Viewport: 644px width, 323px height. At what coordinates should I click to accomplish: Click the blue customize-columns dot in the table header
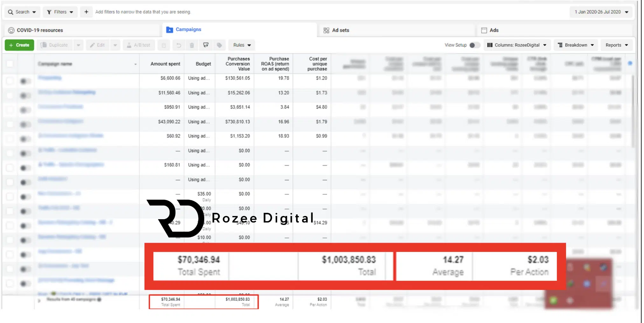630,63
